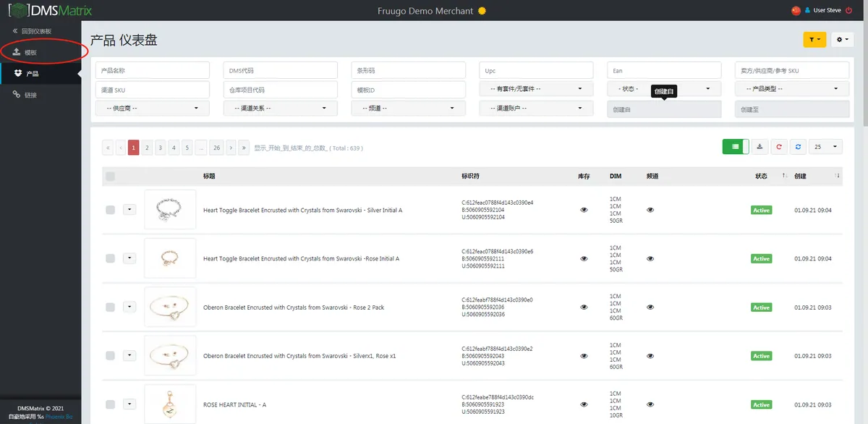Click the Ean filter input field
The width and height of the screenshot is (868, 424).
pos(664,70)
